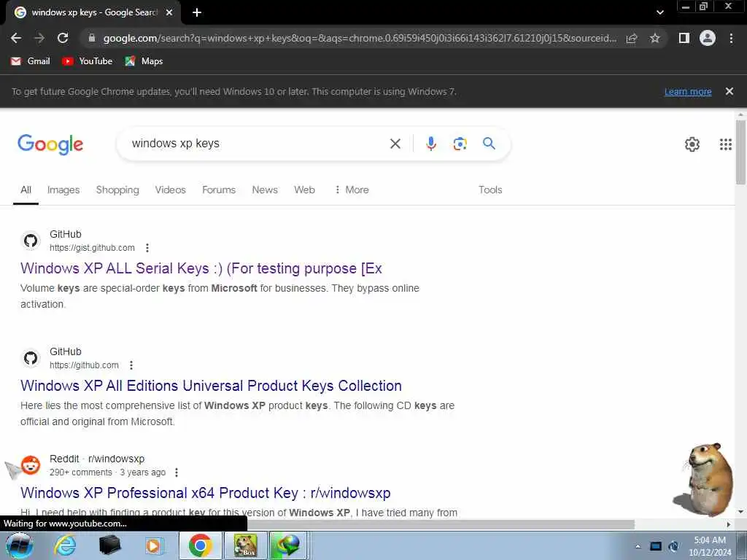Click Chrome icon in the taskbar
Viewport: 747px width, 560px height.
200,545
